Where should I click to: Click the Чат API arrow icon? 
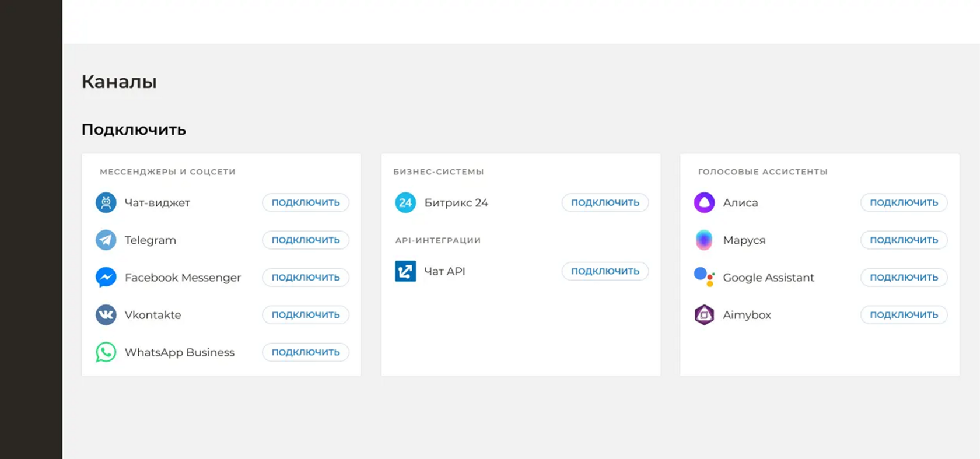pos(405,271)
